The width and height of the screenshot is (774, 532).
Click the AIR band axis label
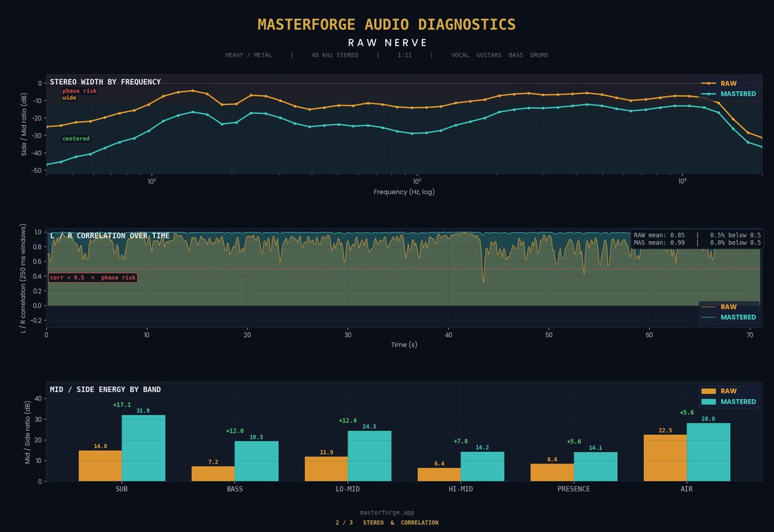tap(687, 489)
